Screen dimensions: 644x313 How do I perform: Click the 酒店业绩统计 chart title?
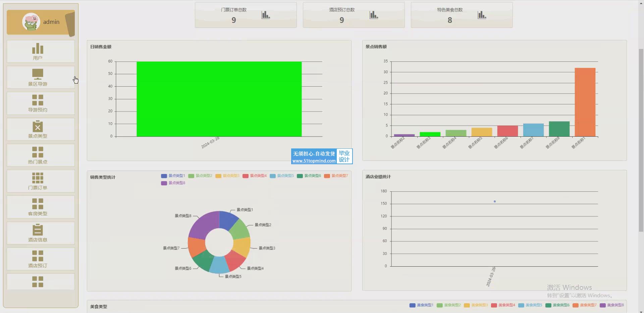pos(378,177)
